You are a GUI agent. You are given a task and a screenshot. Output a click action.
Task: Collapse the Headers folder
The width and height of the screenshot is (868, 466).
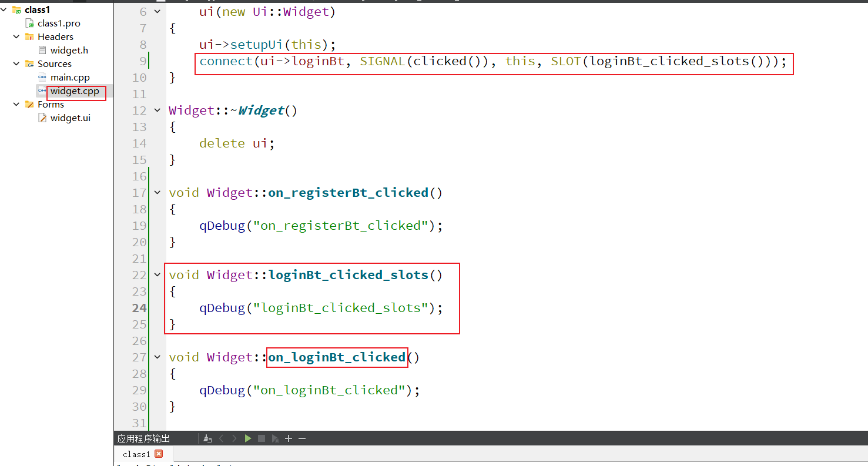click(x=16, y=36)
